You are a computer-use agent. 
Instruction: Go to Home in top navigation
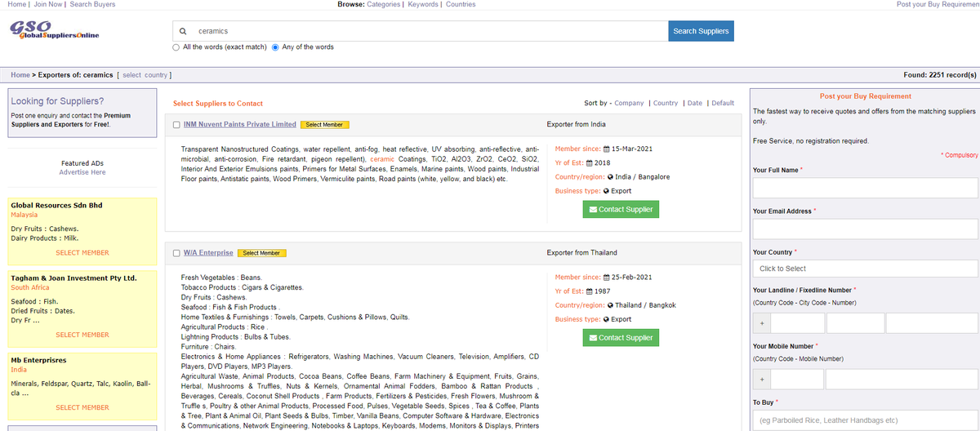click(x=16, y=4)
